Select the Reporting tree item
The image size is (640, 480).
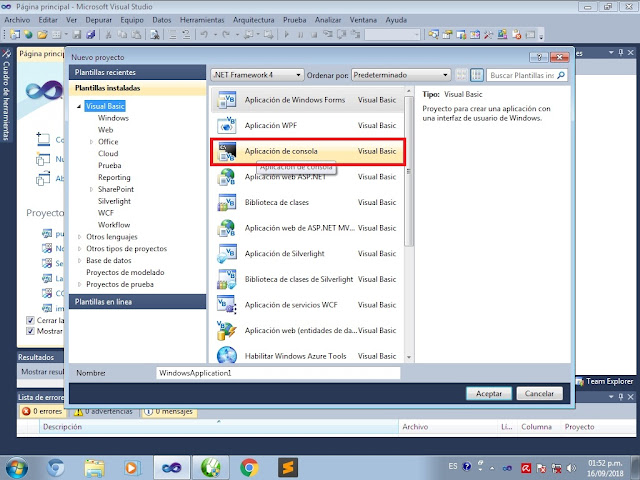[x=114, y=178]
